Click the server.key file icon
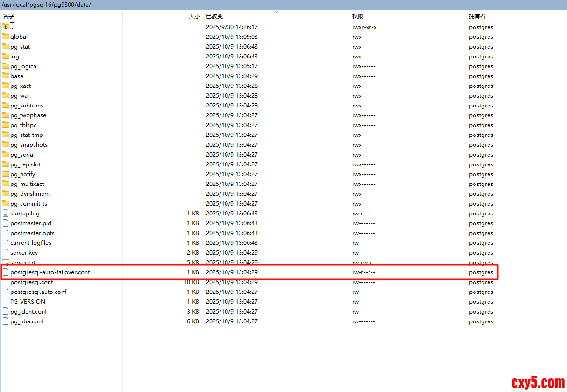This screenshot has width=567, height=392. [6, 252]
